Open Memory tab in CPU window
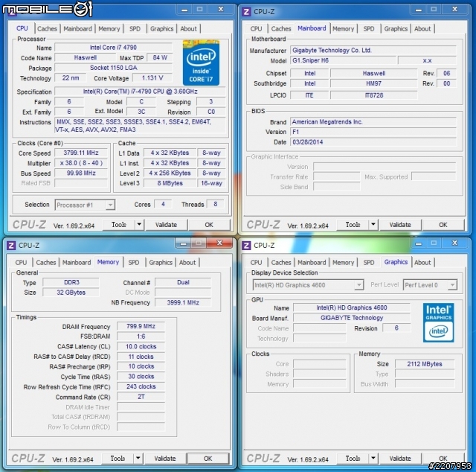476x472 pixels. coord(109,29)
